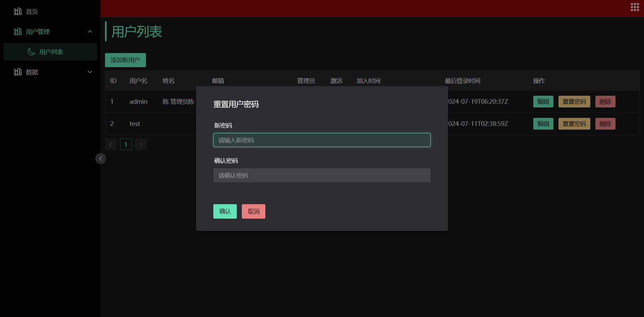Click 删除 for user test

(x=605, y=124)
